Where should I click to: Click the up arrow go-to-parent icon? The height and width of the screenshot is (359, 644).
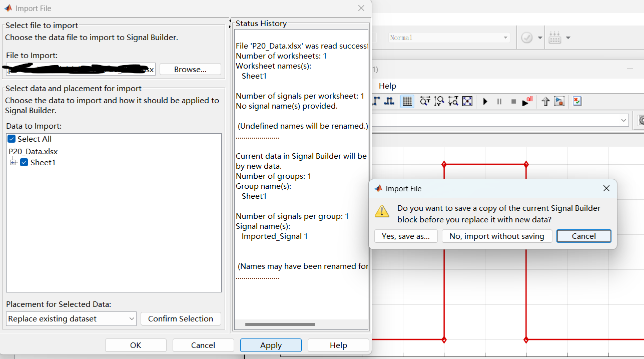(x=545, y=102)
